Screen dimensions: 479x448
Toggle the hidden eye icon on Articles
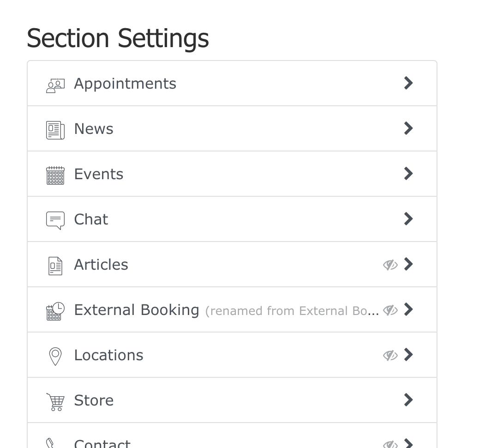pos(390,265)
